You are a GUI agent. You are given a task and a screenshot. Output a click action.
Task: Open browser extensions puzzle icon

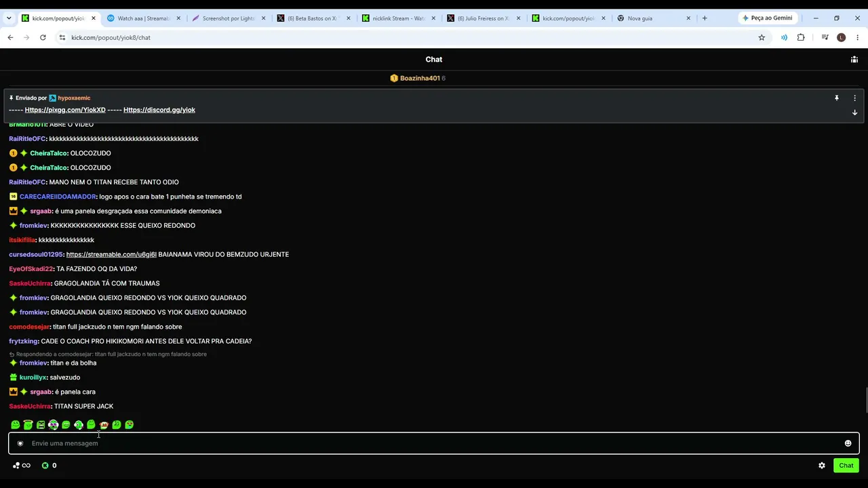point(801,37)
